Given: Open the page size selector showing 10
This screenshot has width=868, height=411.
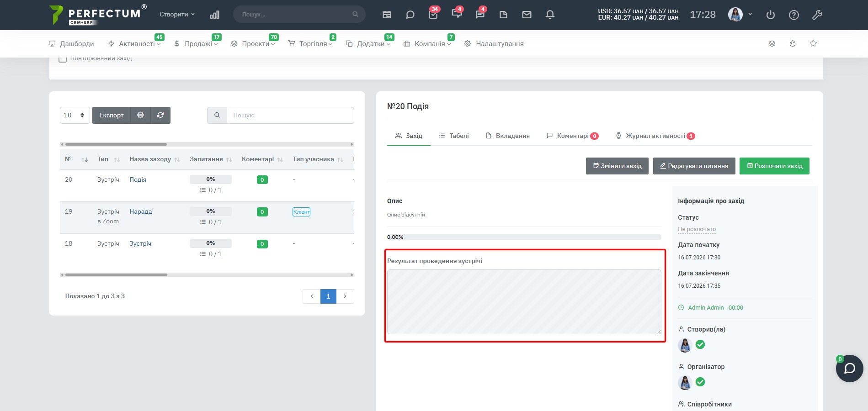Looking at the screenshot, I should (x=75, y=115).
